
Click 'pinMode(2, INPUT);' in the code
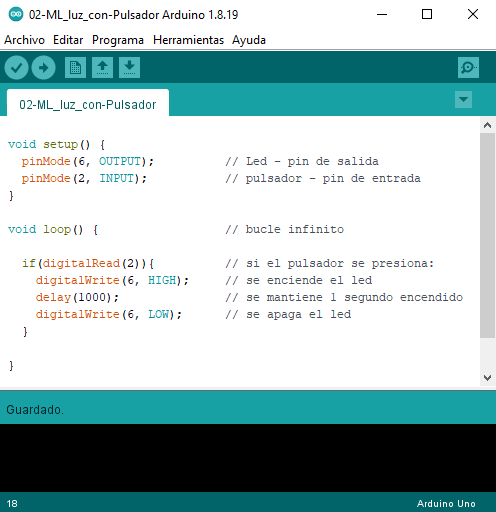[x=84, y=178]
